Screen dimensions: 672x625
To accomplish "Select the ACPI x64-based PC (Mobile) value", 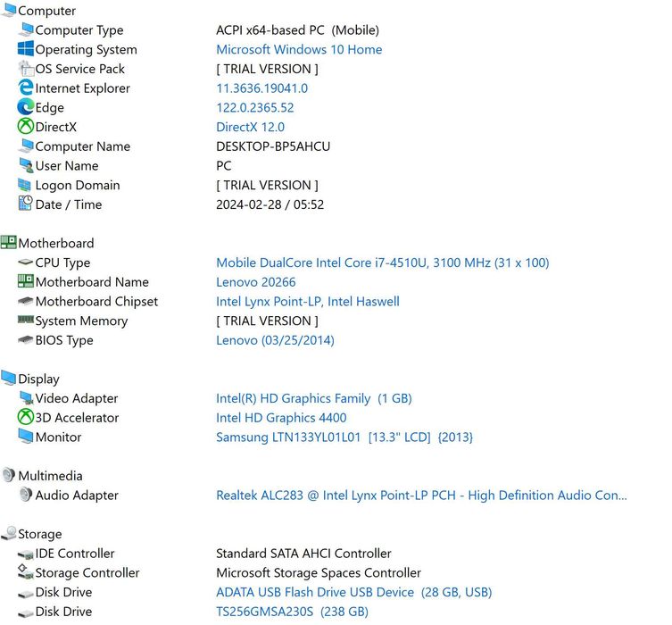I will click(297, 30).
